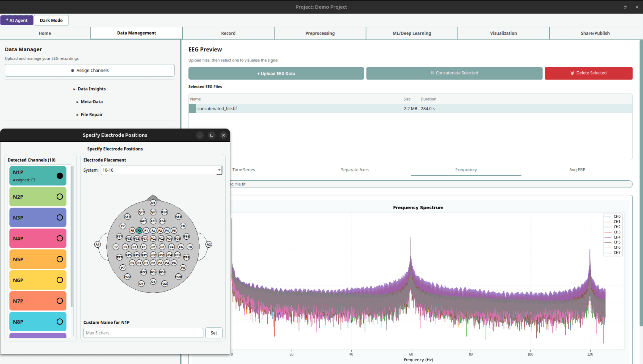Select the TP8 electrode position
This screenshot has height=364, width=643.
pos(187,257)
